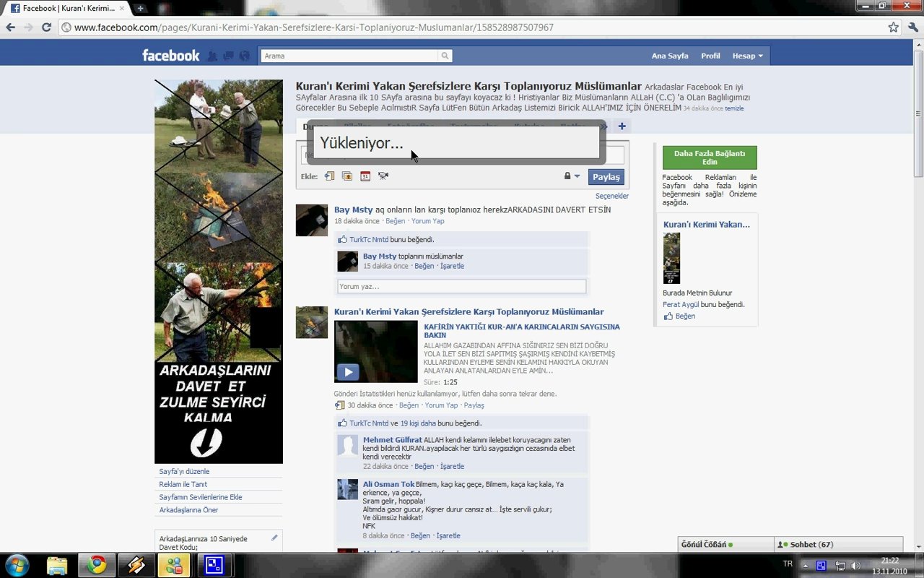Attach a video camera icon next to Ekle
Screen dimensions: 924x578
point(383,176)
